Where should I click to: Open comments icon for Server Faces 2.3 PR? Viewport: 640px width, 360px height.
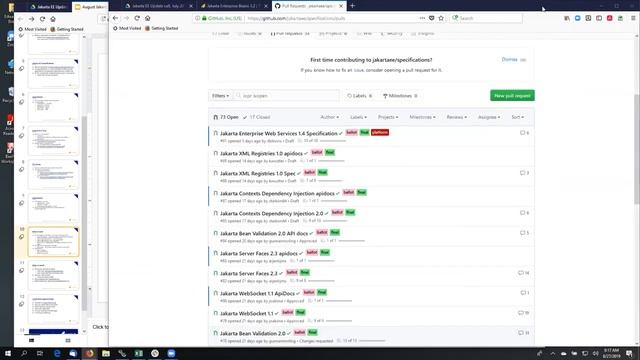(524, 273)
